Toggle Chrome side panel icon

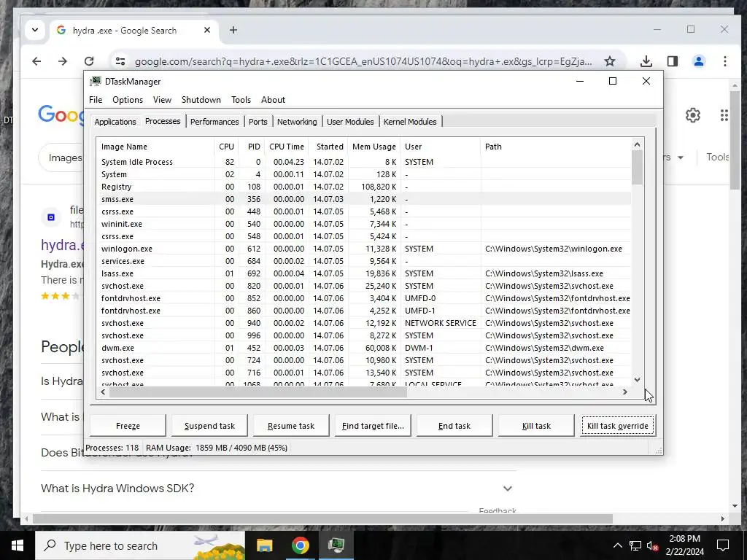672,61
